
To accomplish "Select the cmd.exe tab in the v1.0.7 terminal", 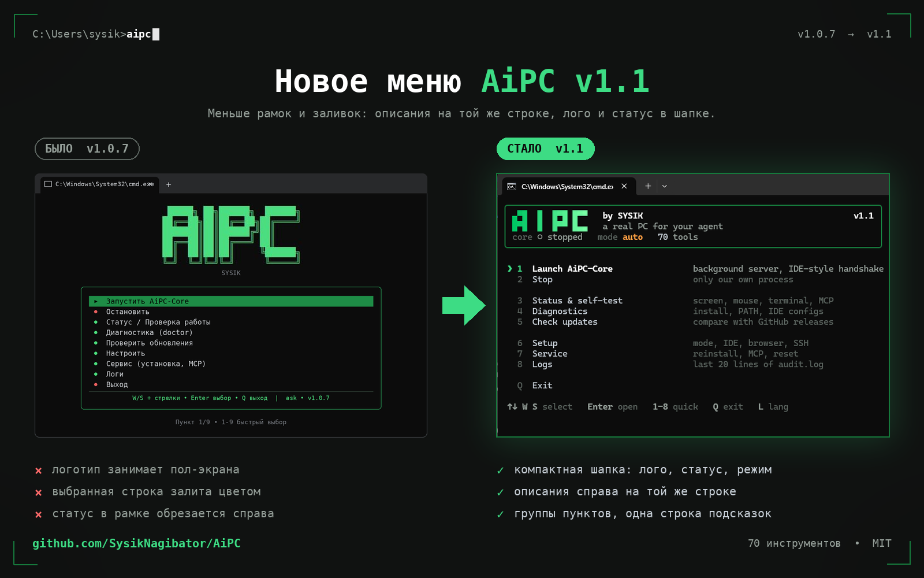I will (98, 184).
